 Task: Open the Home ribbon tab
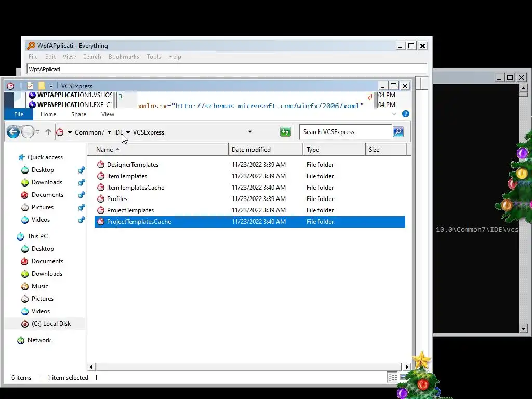pyautogui.click(x=48, y=114)
